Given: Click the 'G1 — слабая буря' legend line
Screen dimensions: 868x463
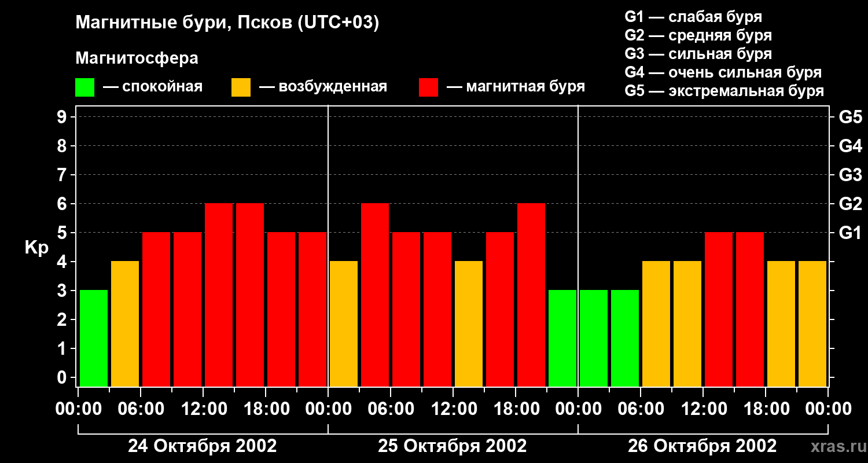Looking at the screenshot, I should tap(693, 17).
